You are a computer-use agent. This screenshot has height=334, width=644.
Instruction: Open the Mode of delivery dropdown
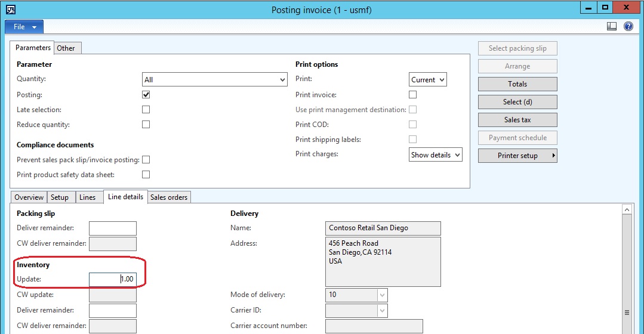point(382,295)
